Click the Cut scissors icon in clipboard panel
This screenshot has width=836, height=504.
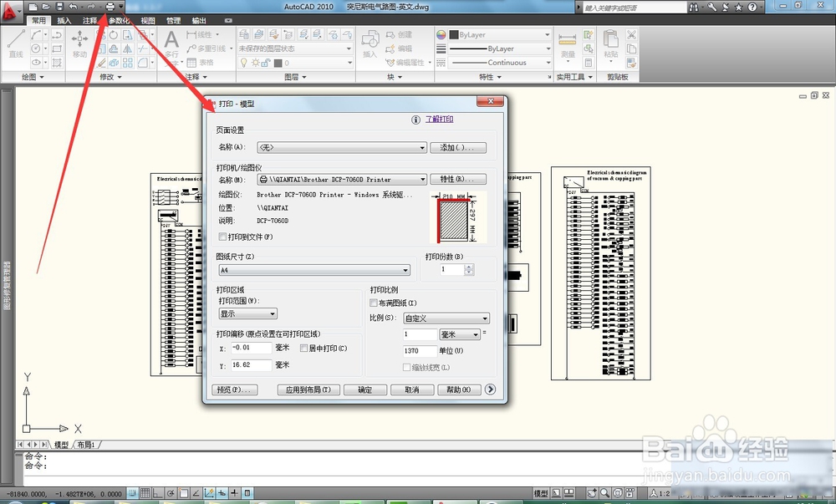coord(631,34)
